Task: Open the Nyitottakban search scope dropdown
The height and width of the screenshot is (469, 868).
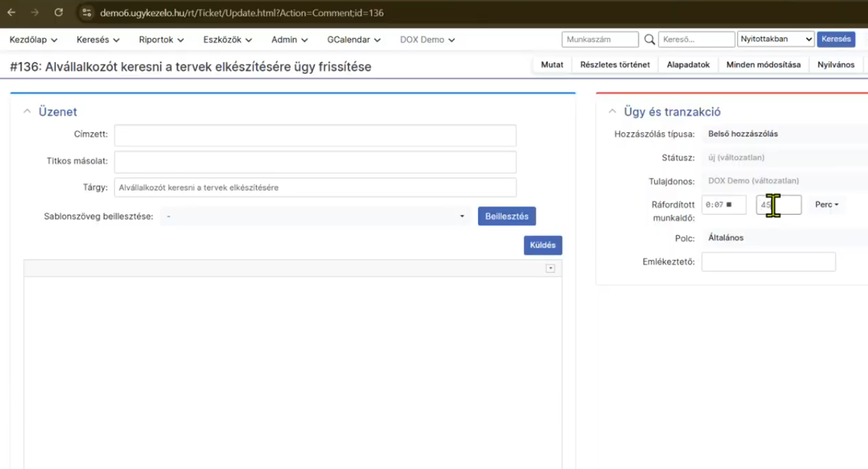Action: pyautogui.click(x=776, y=40)
